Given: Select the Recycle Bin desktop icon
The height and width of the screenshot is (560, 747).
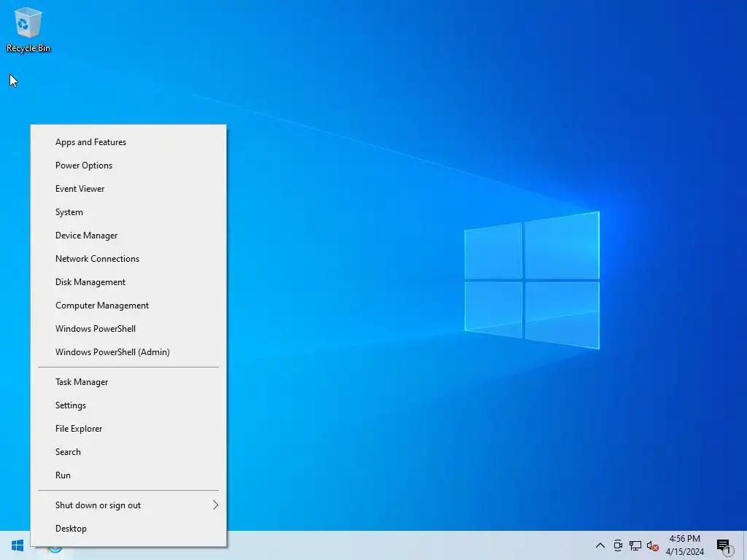Looking at the screenshot, I should click(x=28, y=29).
